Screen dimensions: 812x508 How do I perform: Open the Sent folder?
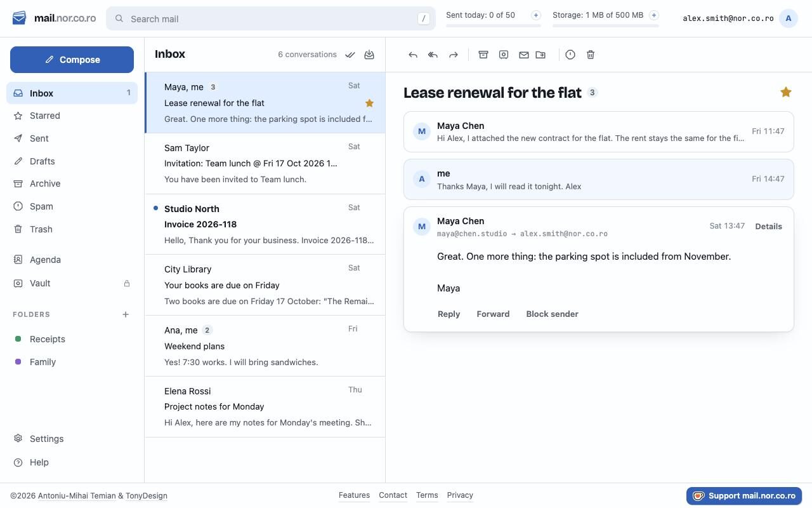click(x=72, y=138)
